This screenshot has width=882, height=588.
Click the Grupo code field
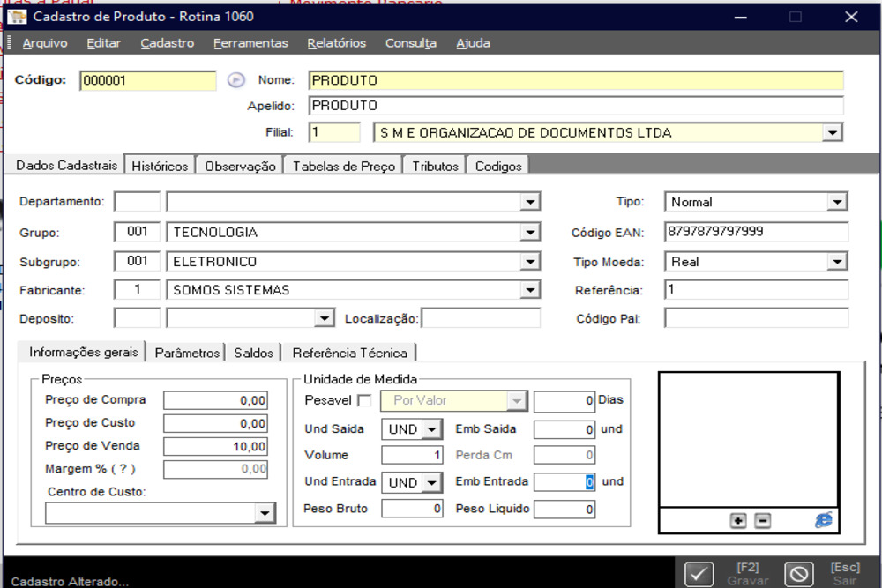click(137, 232)
